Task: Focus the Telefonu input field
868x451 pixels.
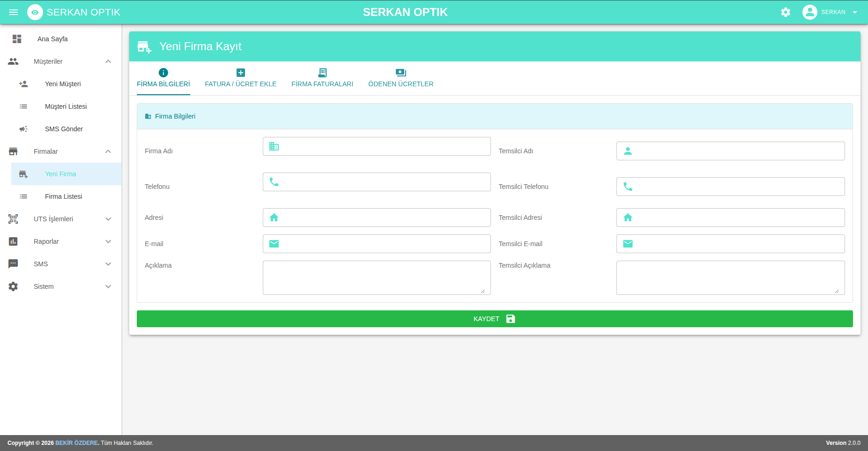Action: tap(377, 182)
